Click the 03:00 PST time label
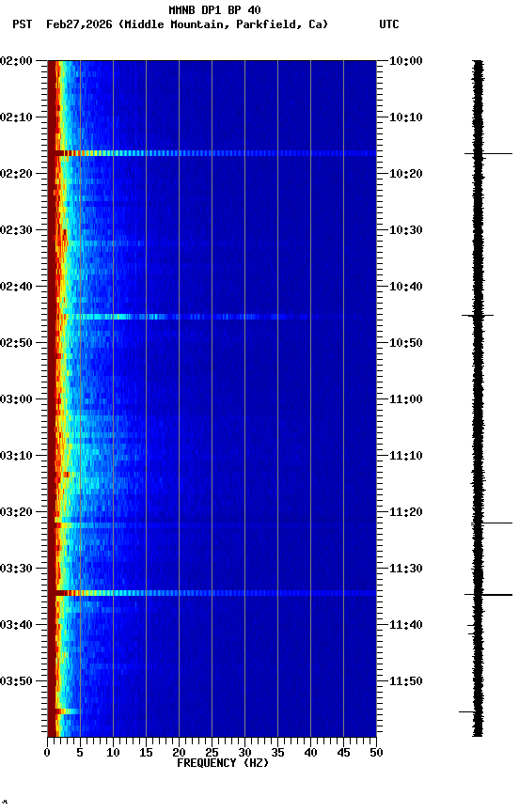519x812 pixels. pyautogui.click(x=16, y=399)
